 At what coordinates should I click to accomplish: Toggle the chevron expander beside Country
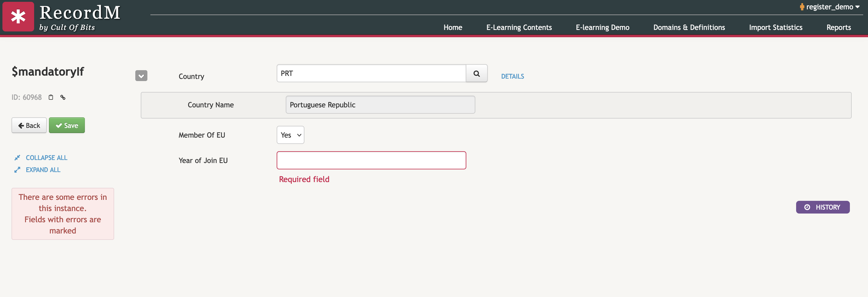[141, 76]
